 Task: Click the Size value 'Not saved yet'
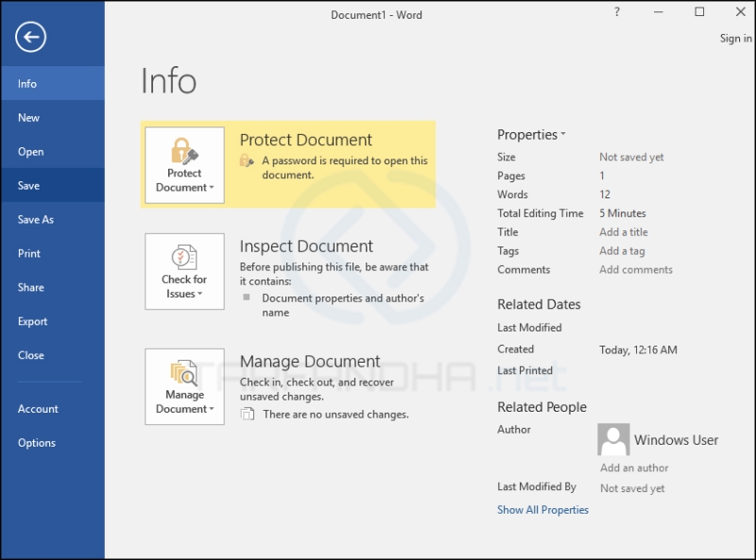click(x=631, y=157)
